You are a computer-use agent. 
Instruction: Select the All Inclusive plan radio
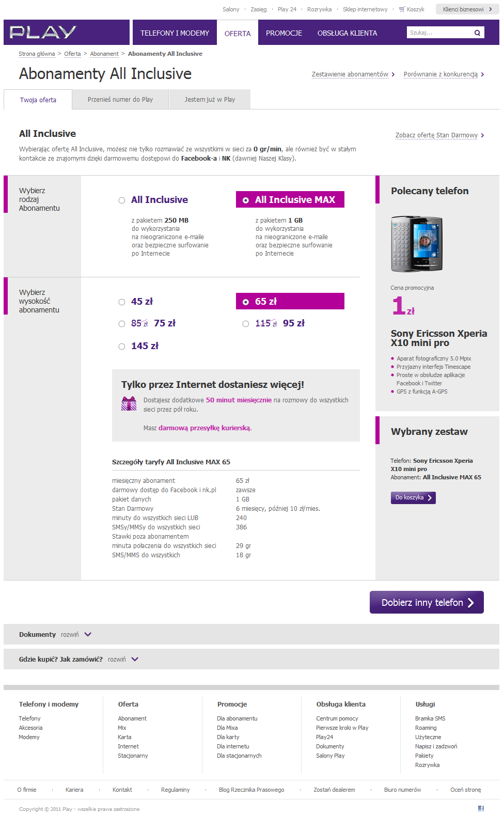(x=122, y=200)
